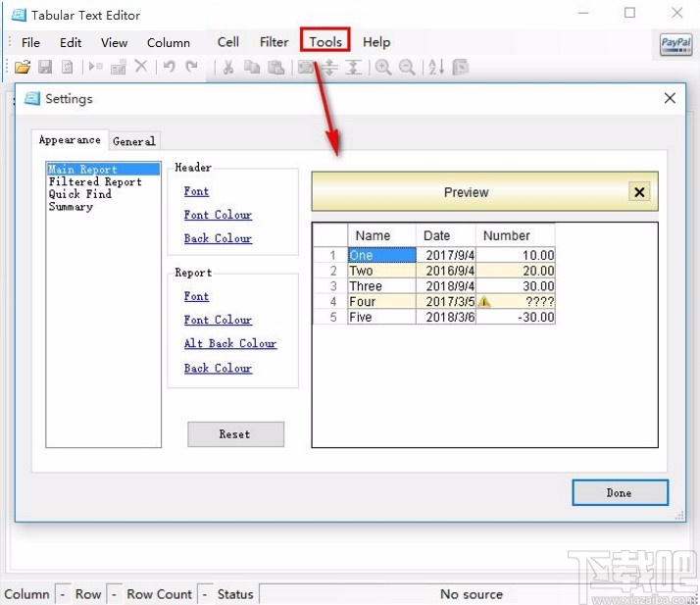
Task: Click the expand row height icon
Action: (330, 68)
